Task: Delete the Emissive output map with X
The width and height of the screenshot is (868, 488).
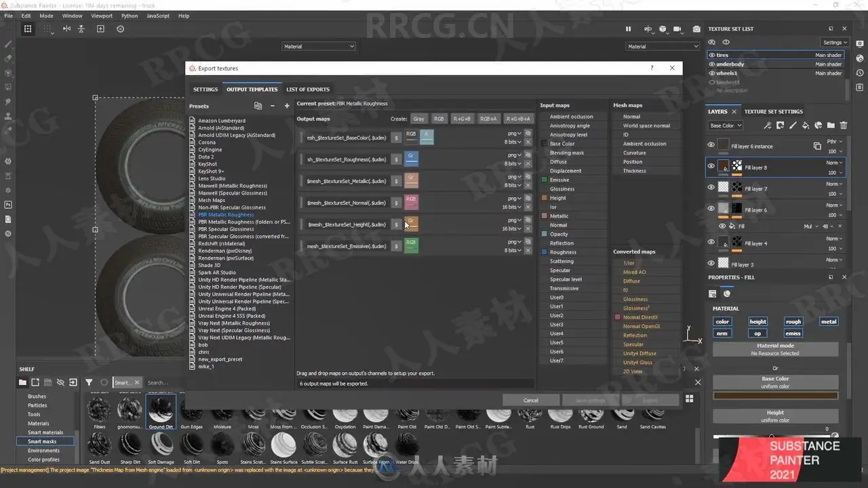Action: tap(528, 250)
